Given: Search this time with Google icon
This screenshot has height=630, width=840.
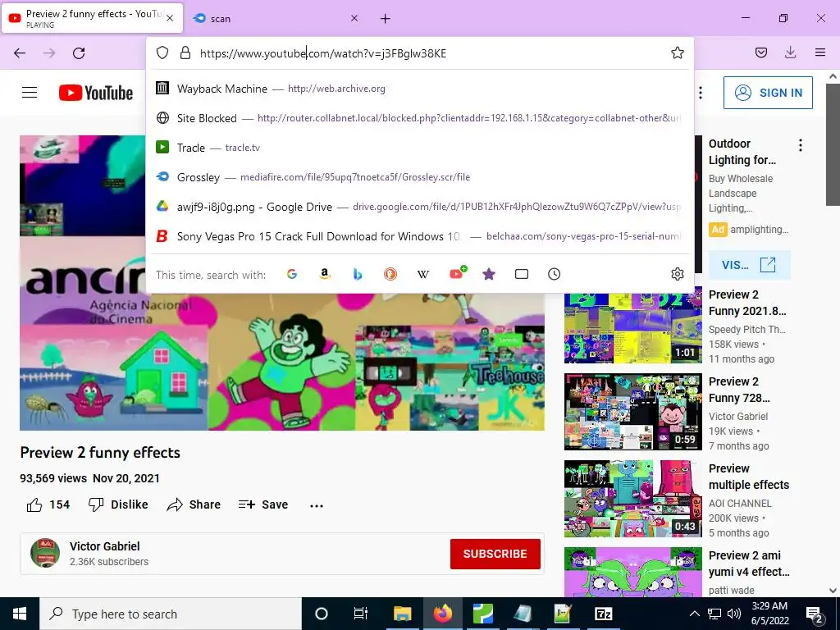Looking at the screenshot, I should click(x=292, y=274).
